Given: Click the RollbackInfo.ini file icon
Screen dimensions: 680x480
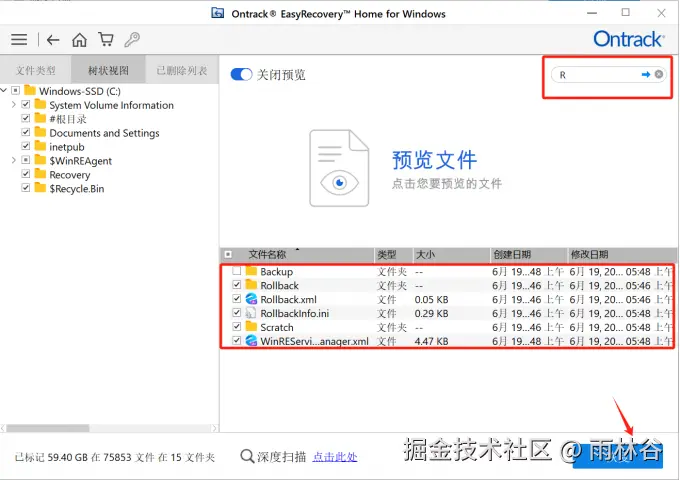Looking at the screenshot, I should [x=251, y=313].
